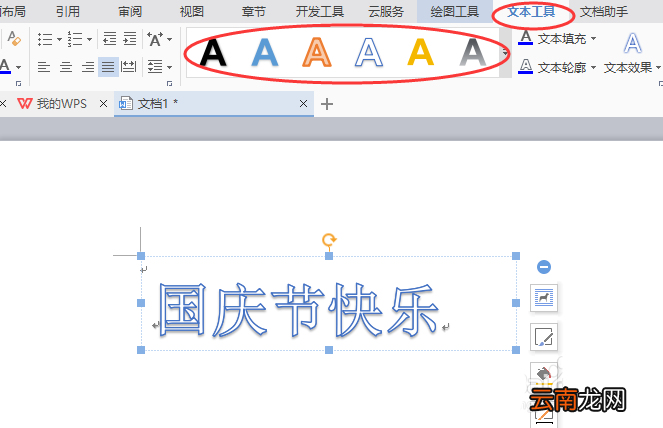Open the font dialog launcher
This screenshot has height=428, width=663.
[x=18, y=83]
